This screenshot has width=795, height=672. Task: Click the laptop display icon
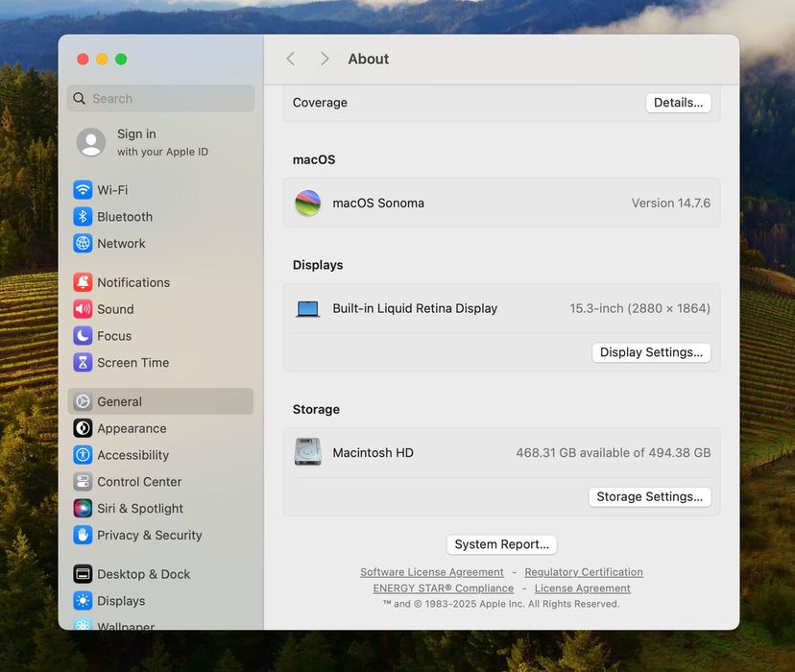pyautogui.click(x=308, y=308)
